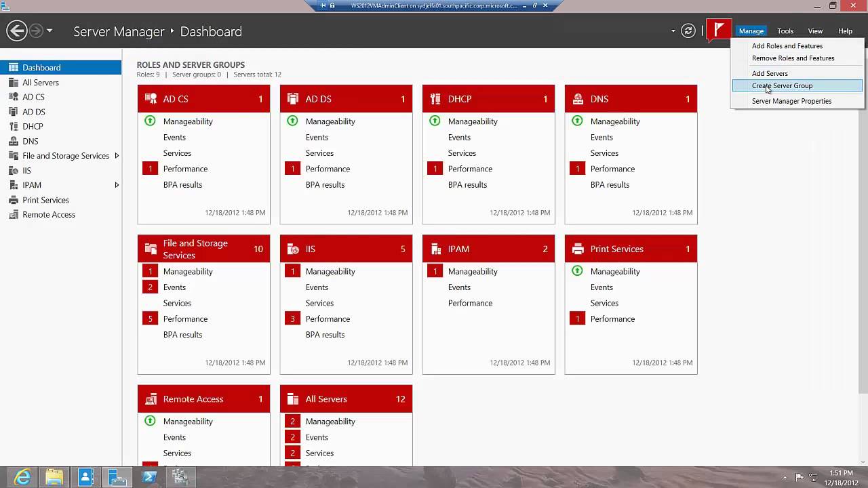Image resolution: width=868 pixels, height=488 pixels.
Task: Open the dropdown arrow beside refresh
Action: coord(673,31)
